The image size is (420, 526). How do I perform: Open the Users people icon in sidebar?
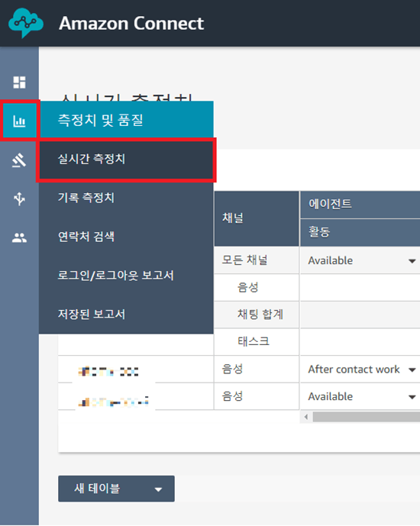19,238
